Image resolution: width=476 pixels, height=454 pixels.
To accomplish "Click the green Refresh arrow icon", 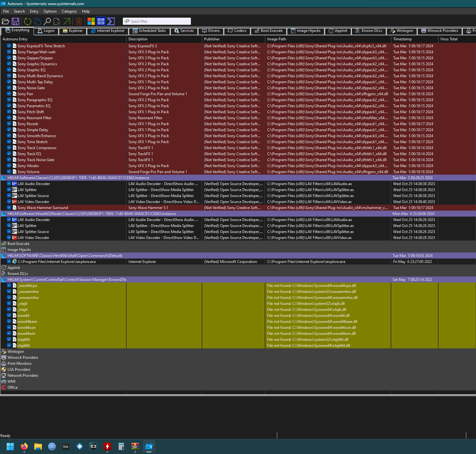I will 28,21.
